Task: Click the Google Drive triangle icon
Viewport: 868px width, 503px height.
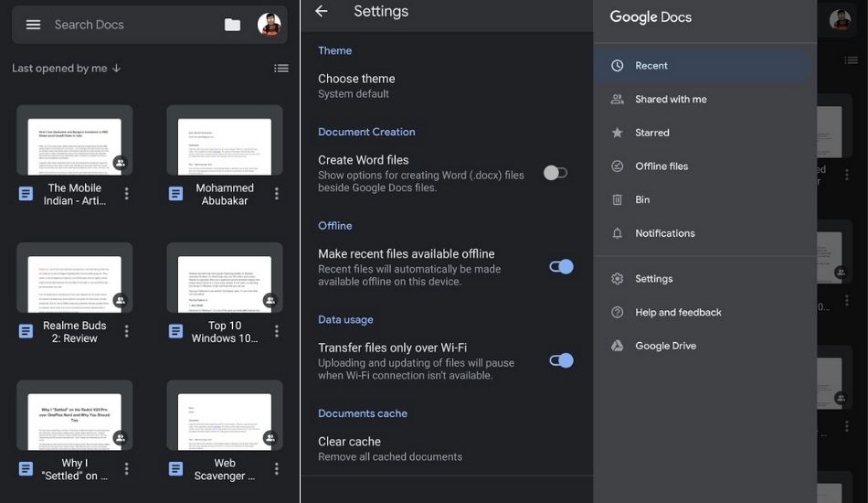Action: 618,346
